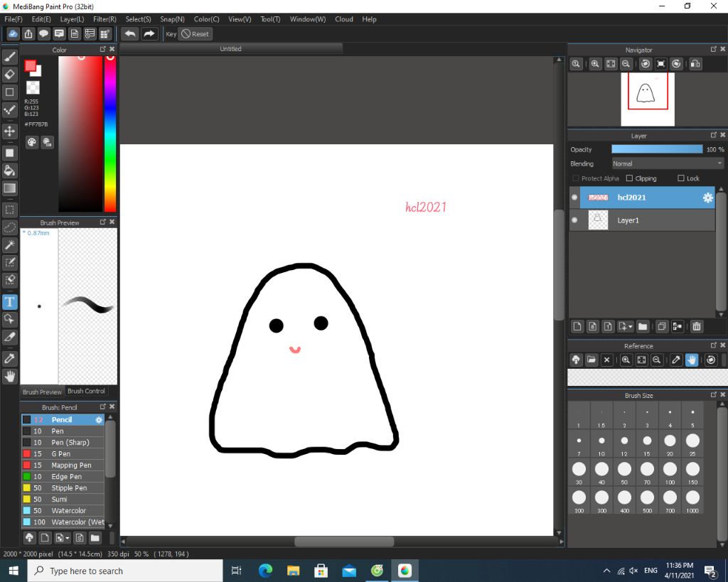Select the G Pen brush
Screen dimensions: 728x582
click(x=63, y=454)
